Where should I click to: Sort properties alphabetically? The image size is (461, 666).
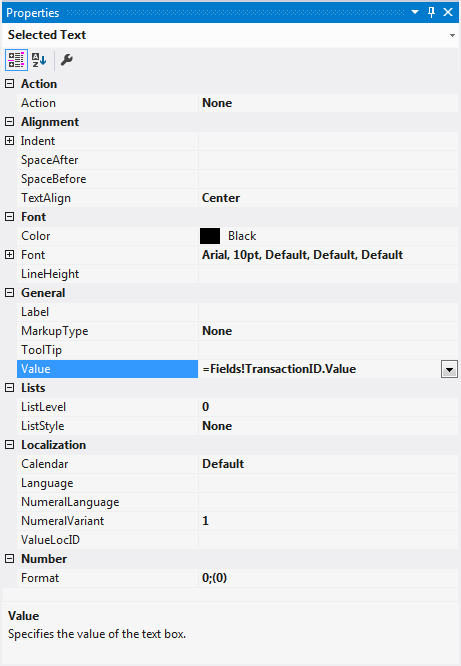pyautogui.click(x=40, y=59)
